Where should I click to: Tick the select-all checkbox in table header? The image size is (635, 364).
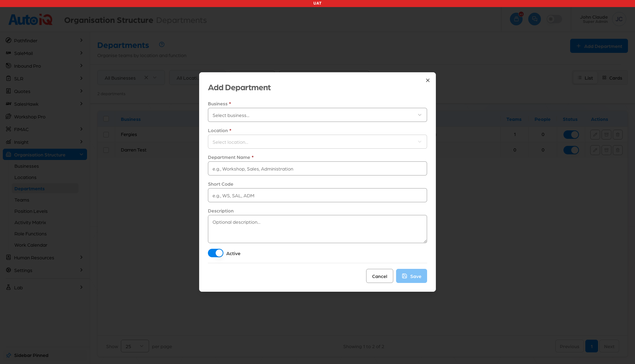click(106, 119)
